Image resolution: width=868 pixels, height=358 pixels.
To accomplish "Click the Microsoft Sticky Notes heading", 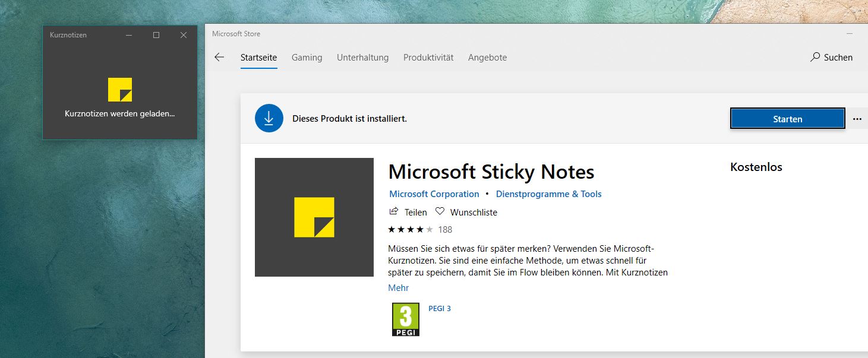I will pos(491,172).
